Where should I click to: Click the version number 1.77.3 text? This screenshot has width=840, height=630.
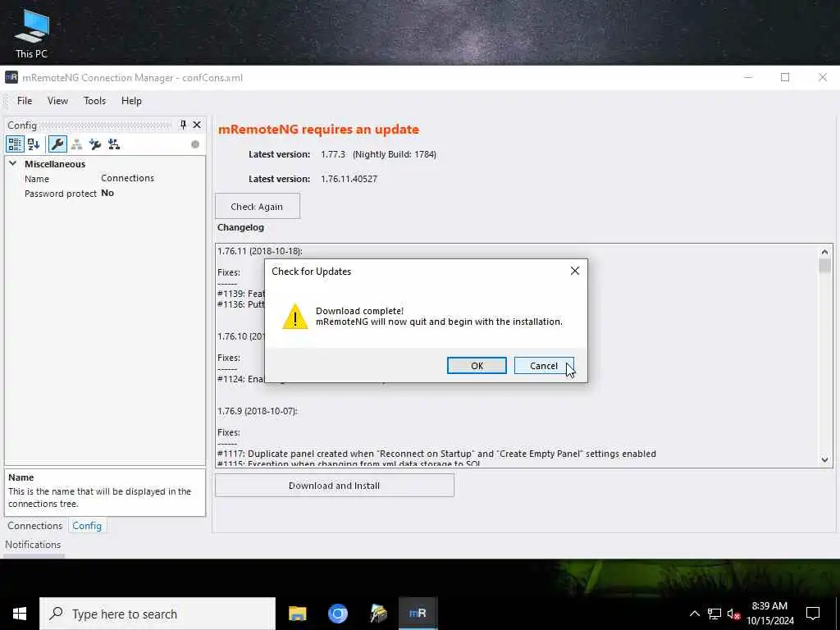pos(333,154)
